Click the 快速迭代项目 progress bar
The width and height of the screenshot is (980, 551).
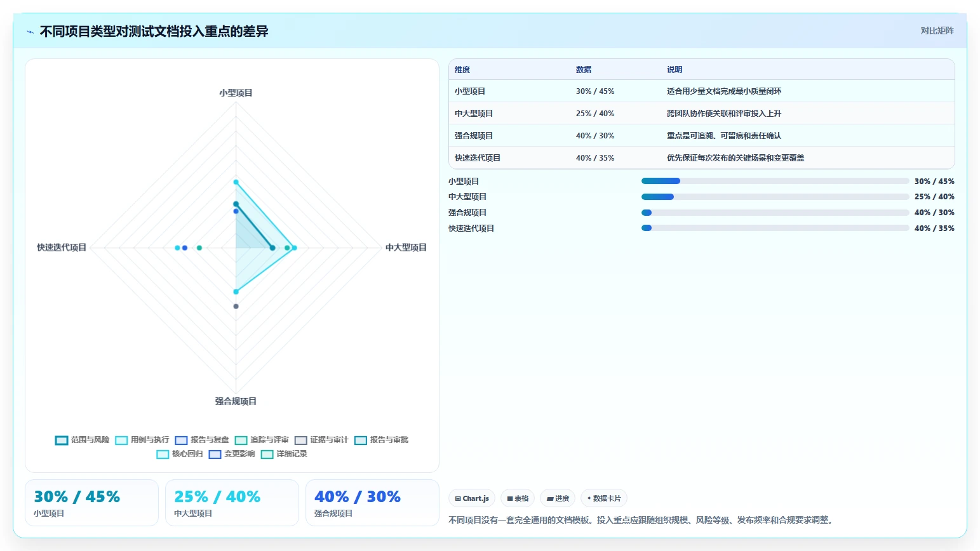coord(775,228)
